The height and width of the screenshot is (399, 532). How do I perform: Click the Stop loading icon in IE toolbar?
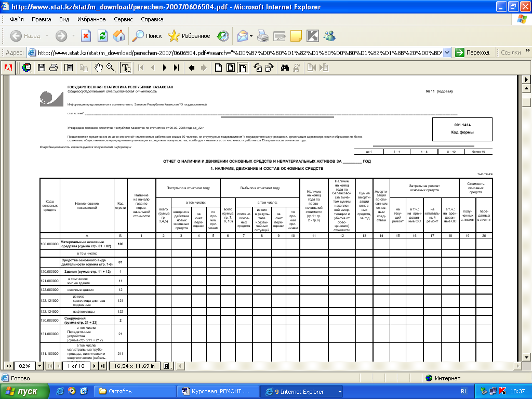pos(86,36)
